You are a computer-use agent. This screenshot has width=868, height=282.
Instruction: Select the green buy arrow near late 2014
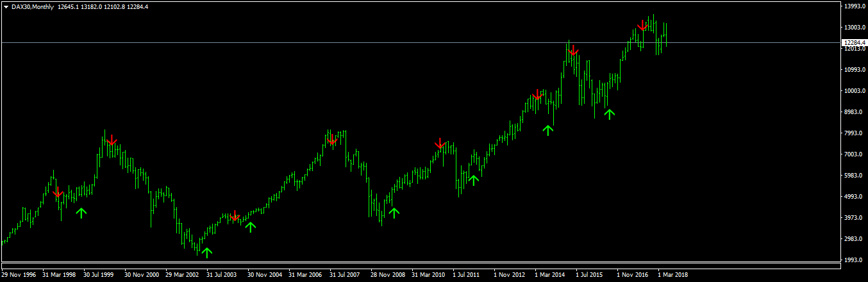548,130
